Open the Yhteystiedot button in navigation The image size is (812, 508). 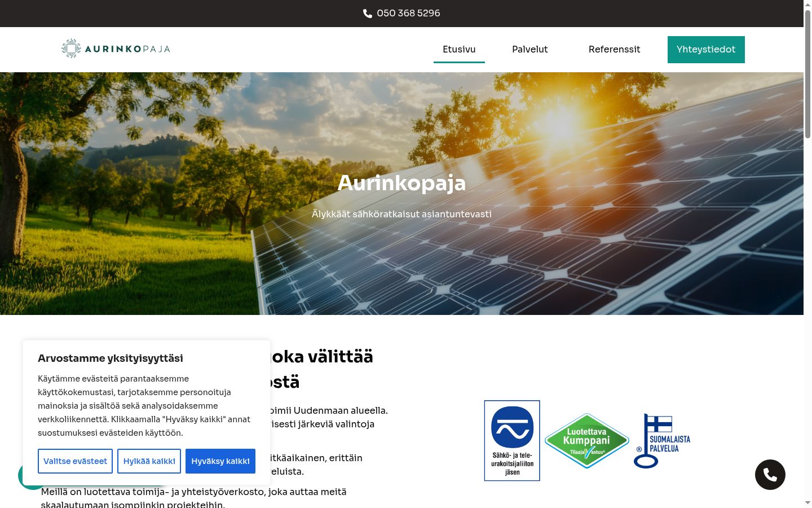pos(706,49)
